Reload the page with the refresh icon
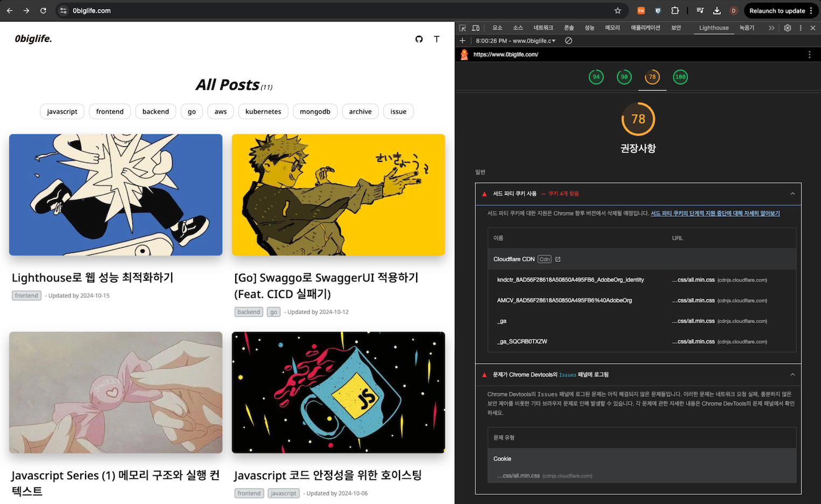The height and width of the screenshot is (504, 821). (x=43, y=11)
